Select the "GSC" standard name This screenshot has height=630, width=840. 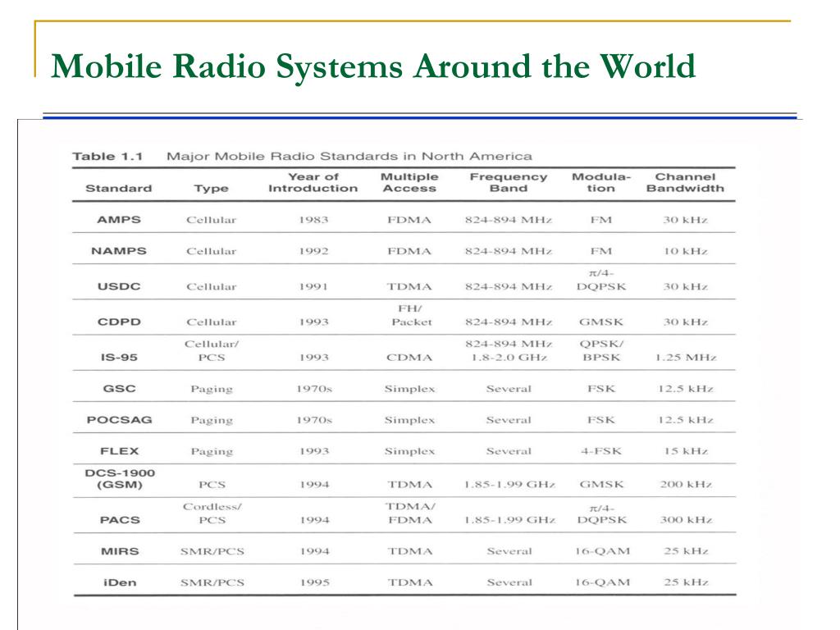point(119,389)
